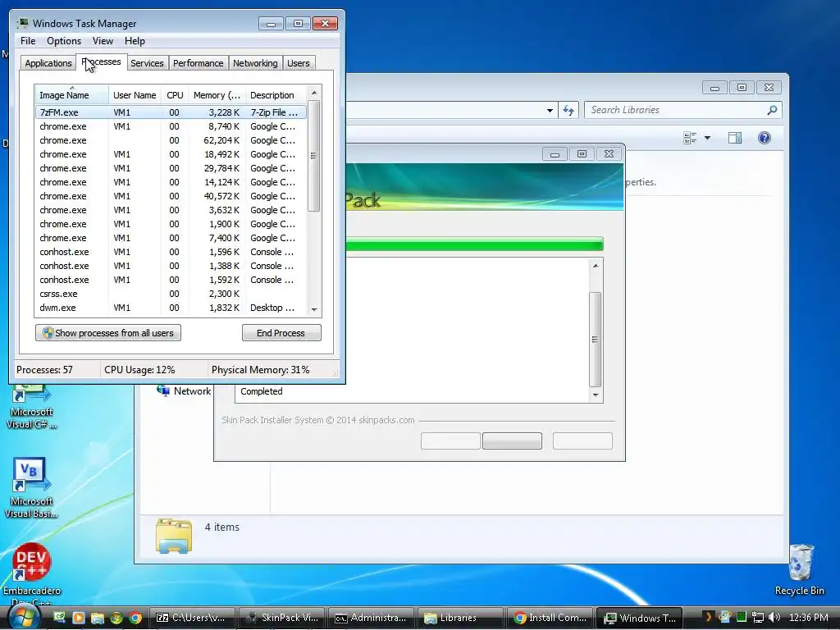Open Microsoft Visual Basic desktop shortcut
This screenshot has width=840, height=630.
pyautogui.click(x=32, y=488)
